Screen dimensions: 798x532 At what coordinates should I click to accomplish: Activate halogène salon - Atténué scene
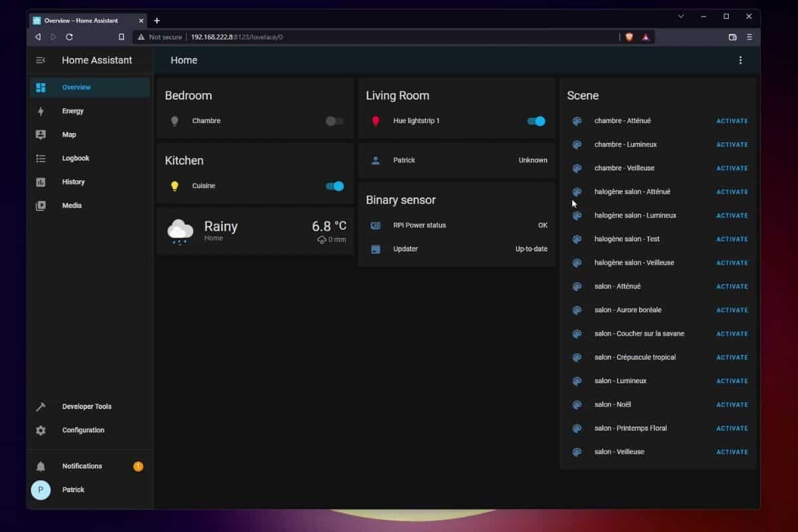pos(732,192)
